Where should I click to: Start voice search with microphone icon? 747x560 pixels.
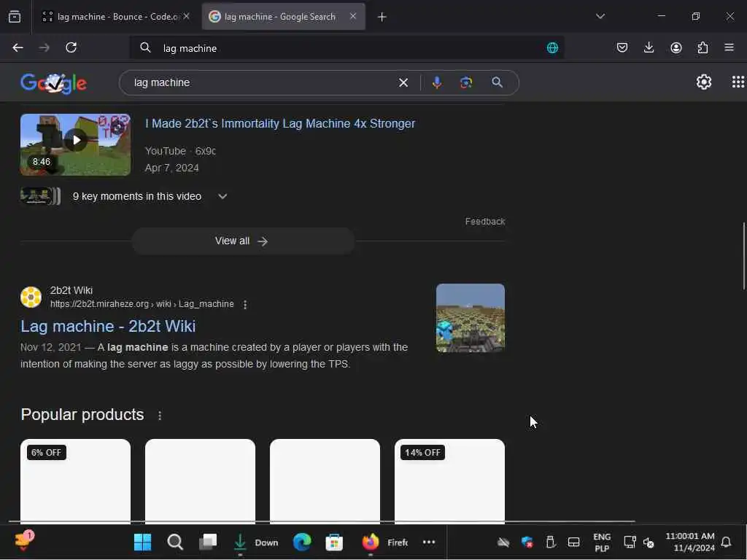436,83
